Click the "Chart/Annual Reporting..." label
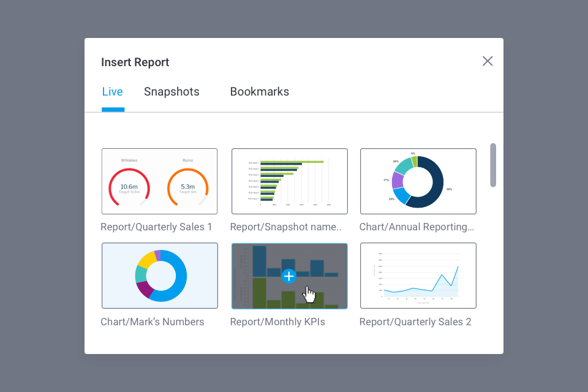 coord(417,227)
